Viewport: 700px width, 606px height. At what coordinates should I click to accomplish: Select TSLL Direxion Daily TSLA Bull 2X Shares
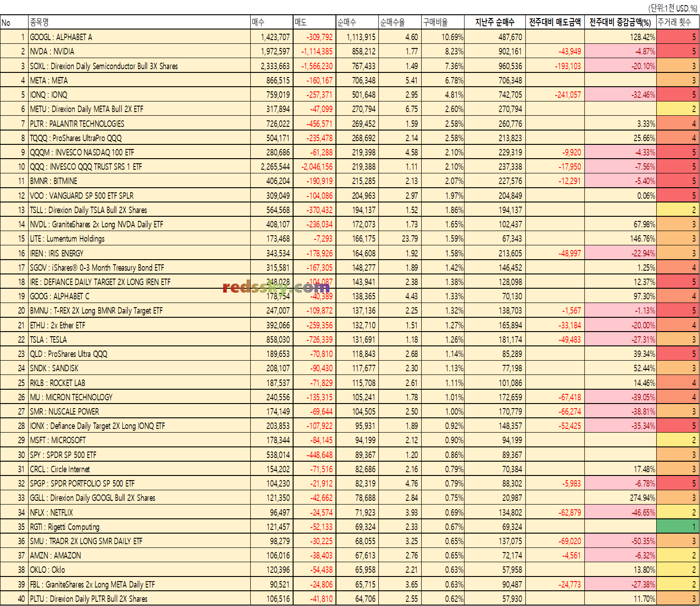tap(139, 210)
